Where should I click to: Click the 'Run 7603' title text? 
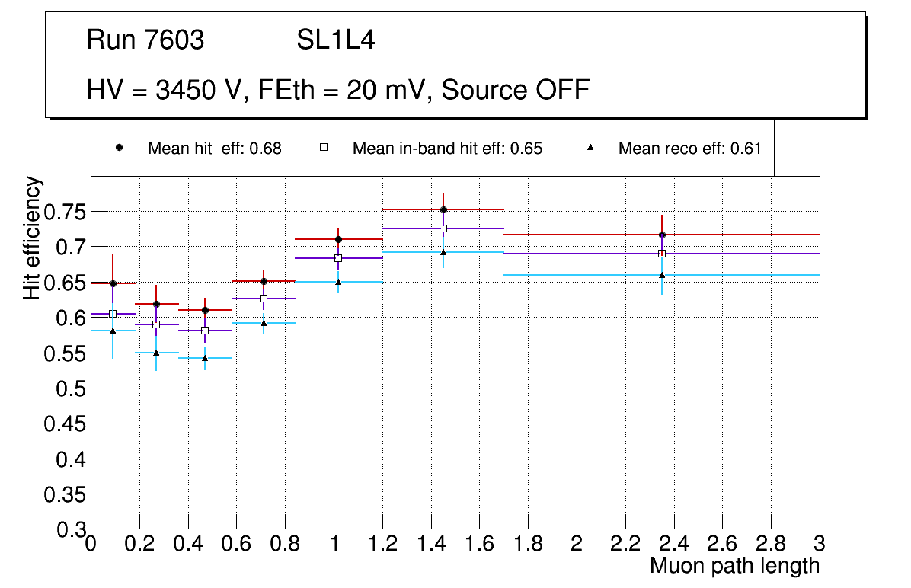[x=145, y=40]
